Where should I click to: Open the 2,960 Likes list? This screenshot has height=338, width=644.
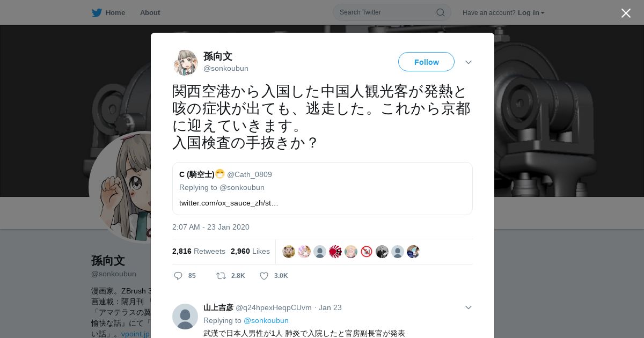click(250, 251)
